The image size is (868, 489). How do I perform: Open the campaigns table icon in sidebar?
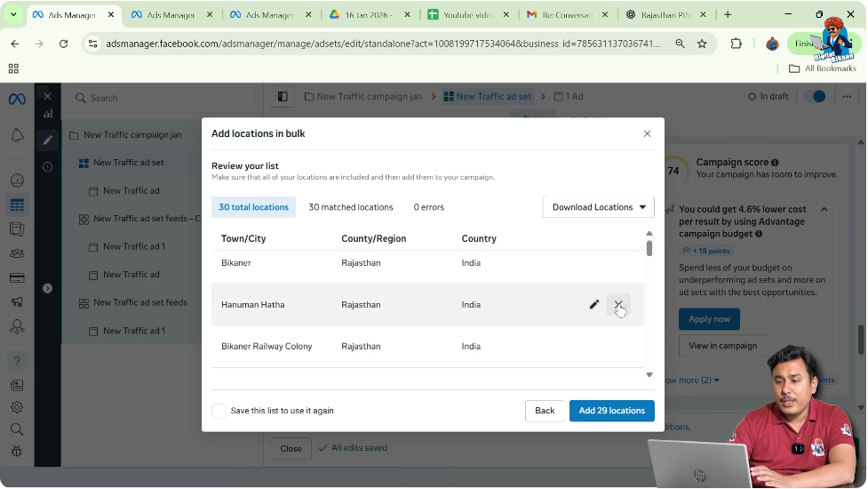click(17, 205)
